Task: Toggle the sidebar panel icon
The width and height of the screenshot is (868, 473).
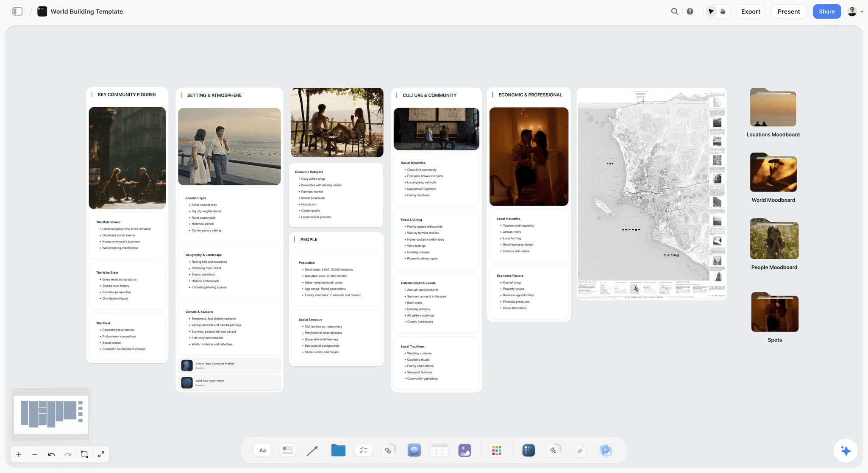Action: [17, 11]
